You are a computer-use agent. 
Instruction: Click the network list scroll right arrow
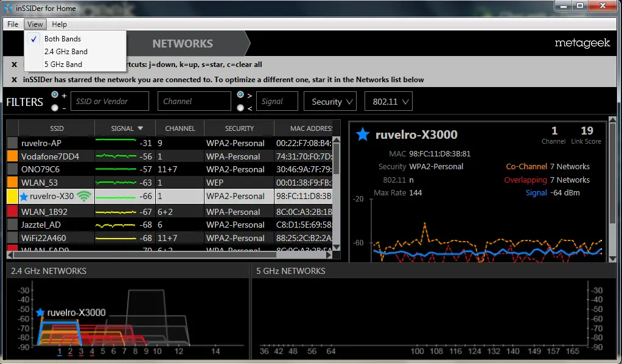329,255
